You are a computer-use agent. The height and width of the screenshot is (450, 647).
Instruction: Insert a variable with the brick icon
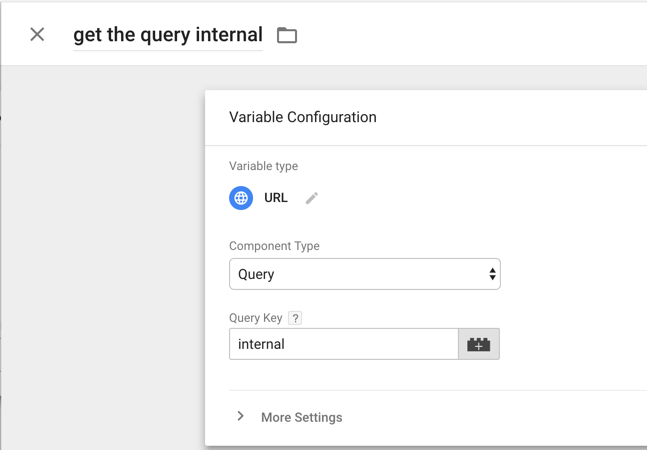click(479, 344)
